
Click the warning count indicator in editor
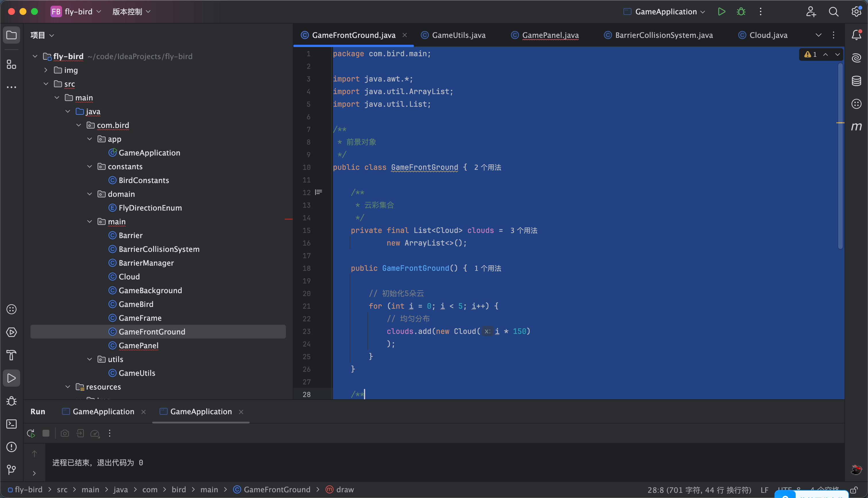click(x=810, y=55)
